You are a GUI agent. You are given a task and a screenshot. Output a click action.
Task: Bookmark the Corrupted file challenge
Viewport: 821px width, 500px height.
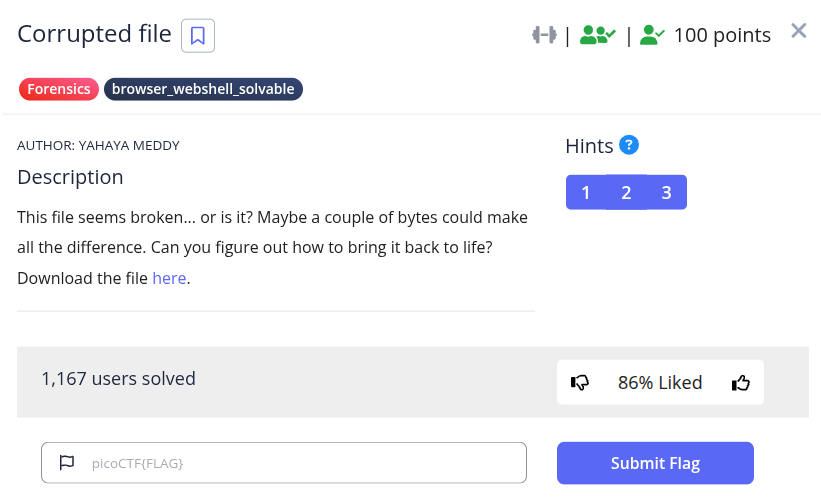tap(198, 36)
